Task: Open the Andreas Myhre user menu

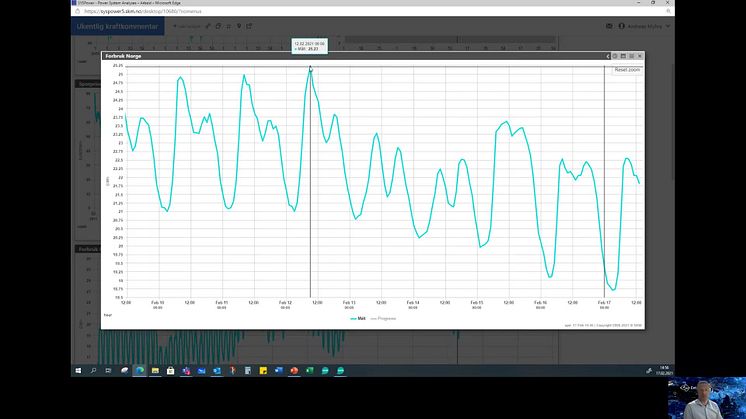Action: coord(642,27)
